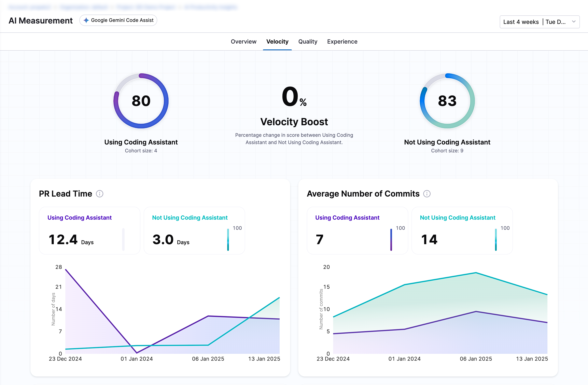Screen dimensions: 588x385
Task: Click the Using Coding Assistant score ring 80
Action: 141,101
